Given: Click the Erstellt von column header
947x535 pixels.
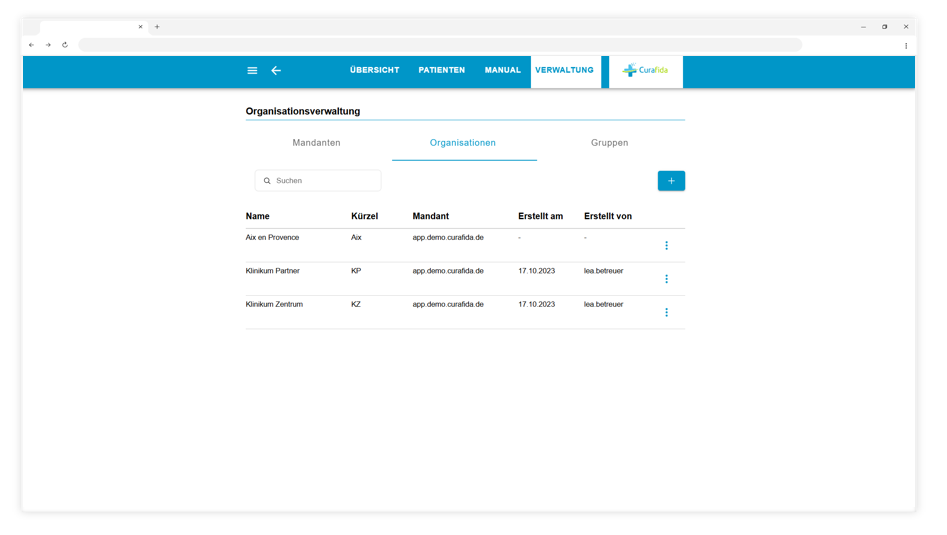Looking at the screenshot, I should pyautogui.click(x=608, y=216).
